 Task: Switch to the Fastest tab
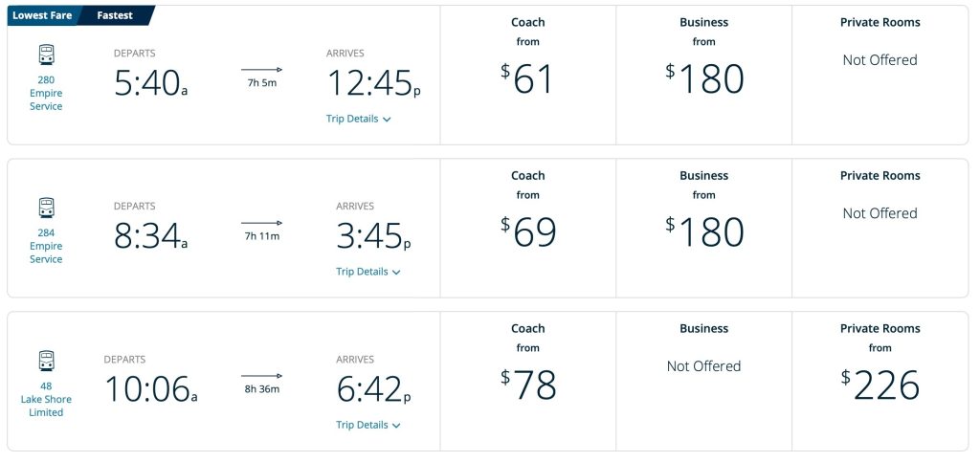tap(116, 15)
